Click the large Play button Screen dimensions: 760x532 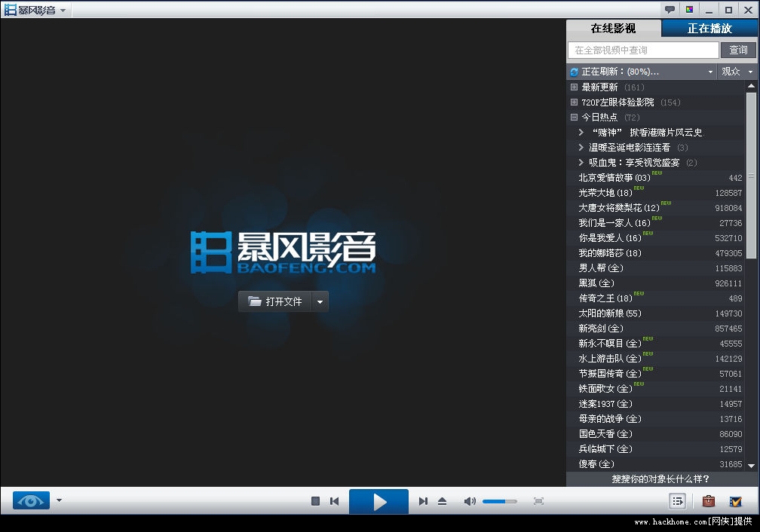click(x=378, y=501)
